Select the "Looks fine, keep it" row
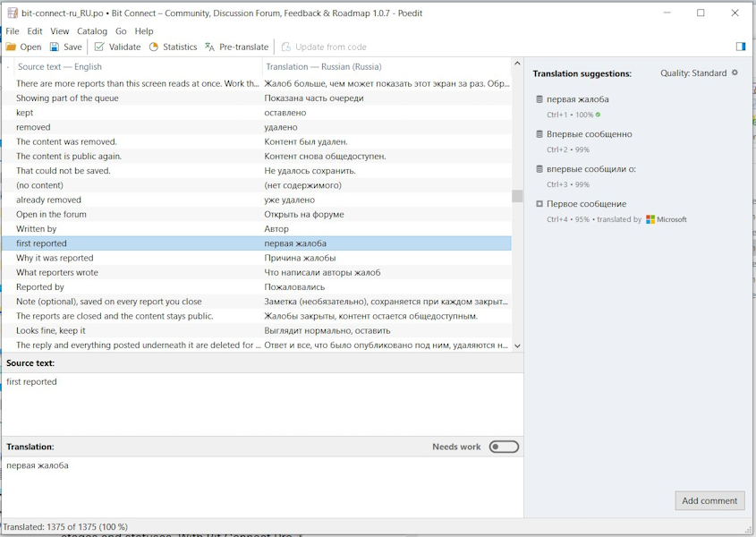 tap(257, 330)
